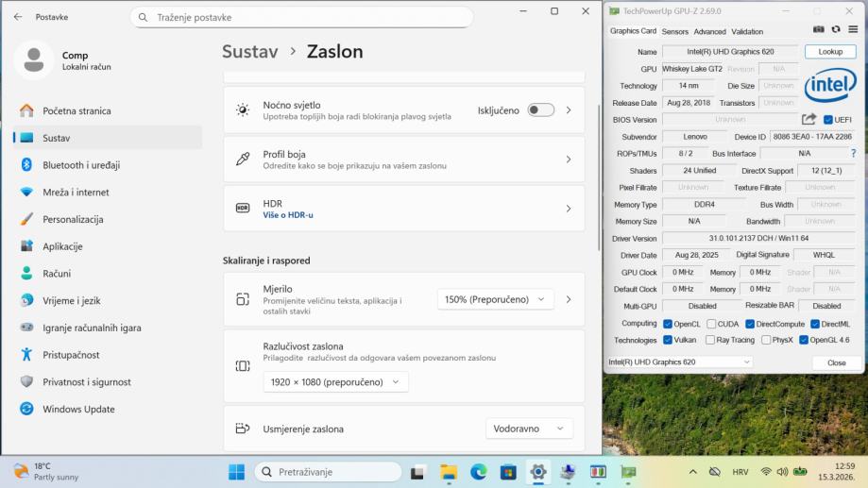Click the GPU-Z Close button
The width and height of the screenshot is (868, 488).
837,363
